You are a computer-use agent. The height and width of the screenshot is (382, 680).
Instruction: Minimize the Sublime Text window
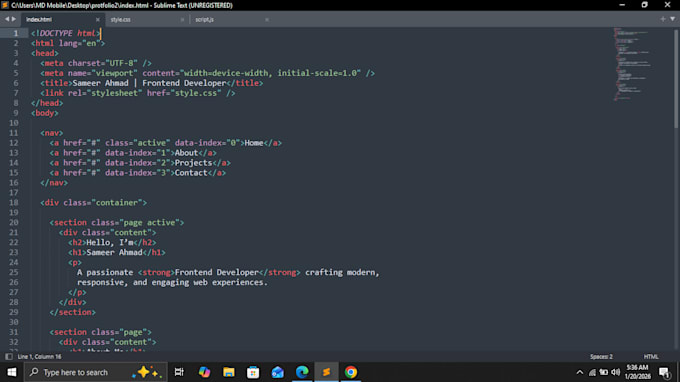[622, 5]
